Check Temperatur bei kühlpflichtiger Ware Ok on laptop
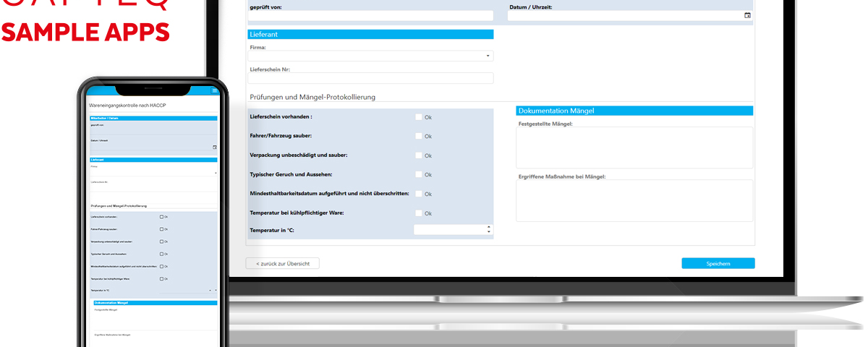The image size is (868, 347). (x=419, y=213)
